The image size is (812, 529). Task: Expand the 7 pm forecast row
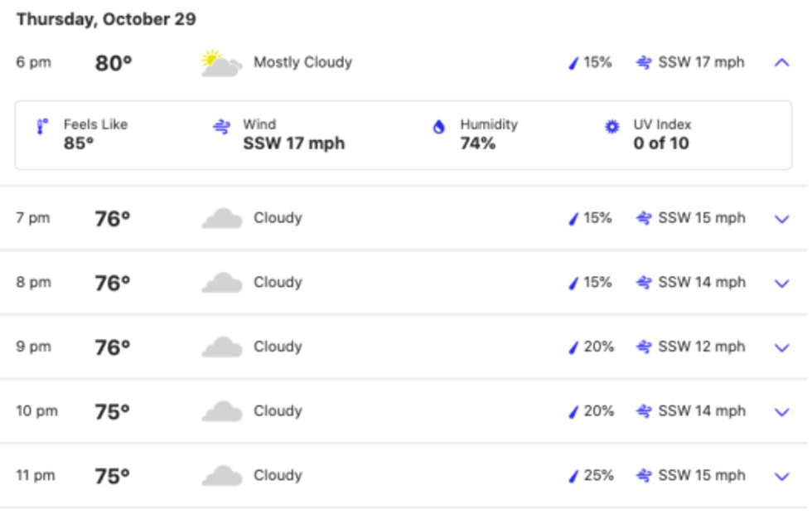(x=781, y=219)
